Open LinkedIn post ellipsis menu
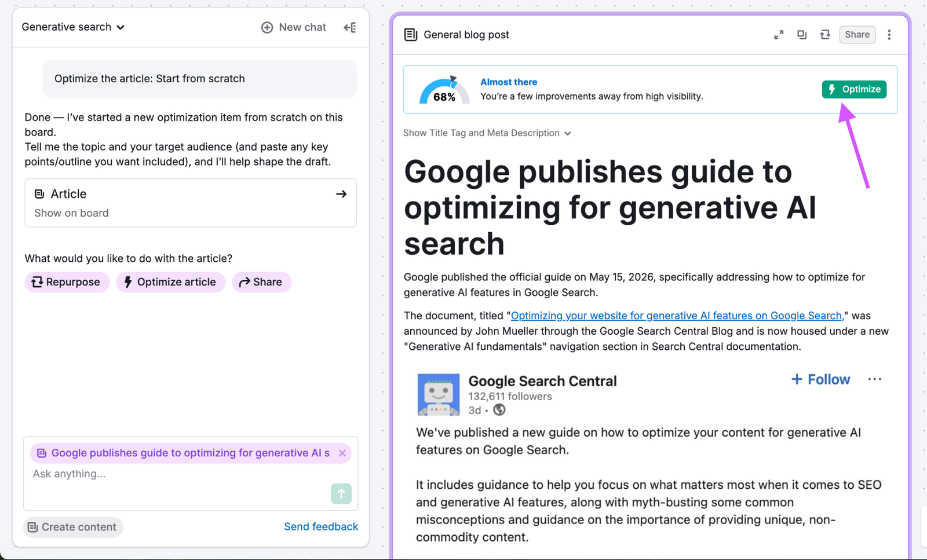The image size is (927, 560). tap(875, 379)
